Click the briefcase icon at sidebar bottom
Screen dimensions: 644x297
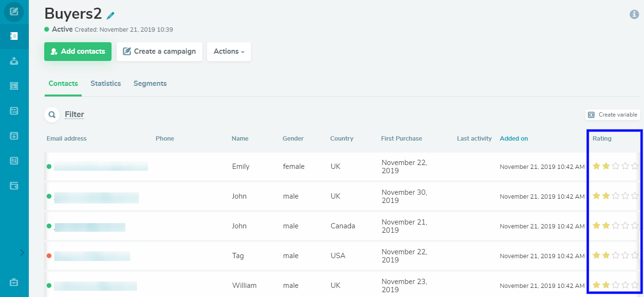coord(14,283)
